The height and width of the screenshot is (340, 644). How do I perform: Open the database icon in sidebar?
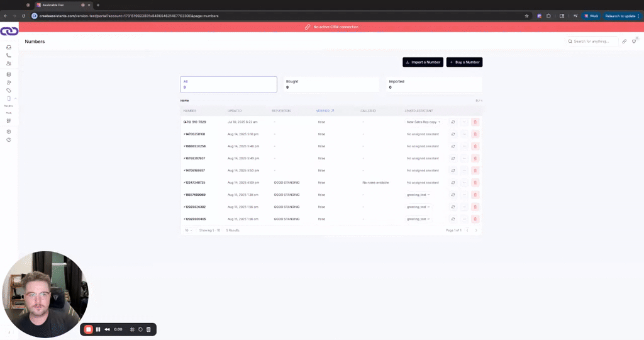pos(9,74)
